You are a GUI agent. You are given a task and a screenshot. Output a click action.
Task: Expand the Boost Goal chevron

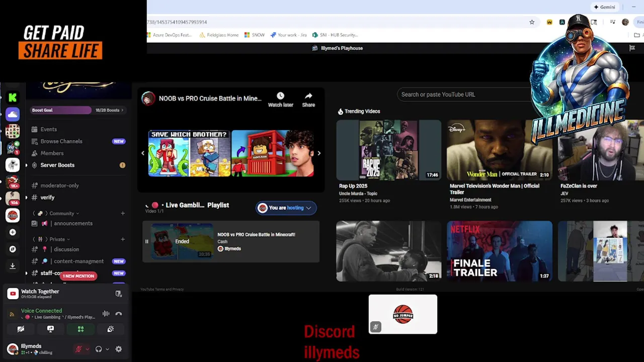pyautogui.click(x=122, y=110)
